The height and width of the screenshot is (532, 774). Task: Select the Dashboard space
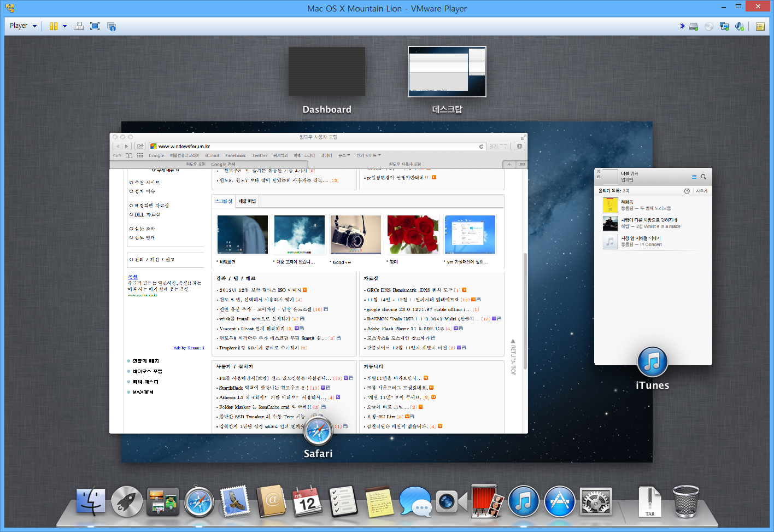coord(327,72)
